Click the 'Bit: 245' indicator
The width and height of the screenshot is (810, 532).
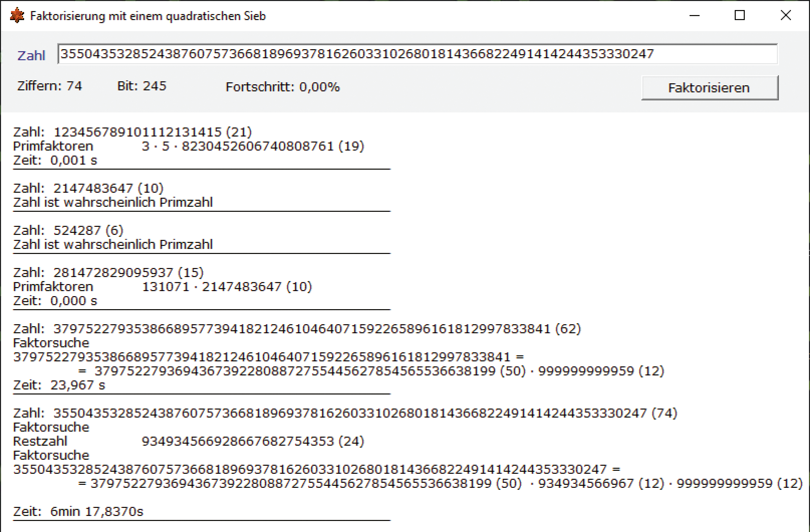click(x=142, y=86)
